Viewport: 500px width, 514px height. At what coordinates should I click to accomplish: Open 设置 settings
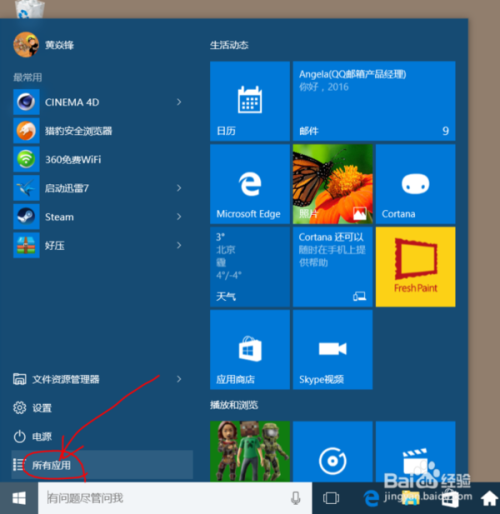pos(102,408)
